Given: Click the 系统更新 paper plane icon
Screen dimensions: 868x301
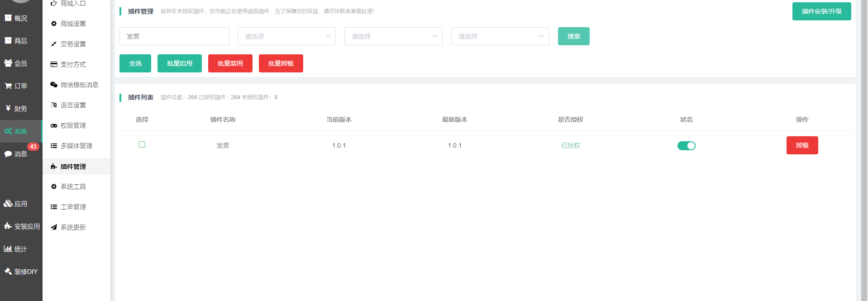Looking at the screenshot, I should (x=54, y=227).
